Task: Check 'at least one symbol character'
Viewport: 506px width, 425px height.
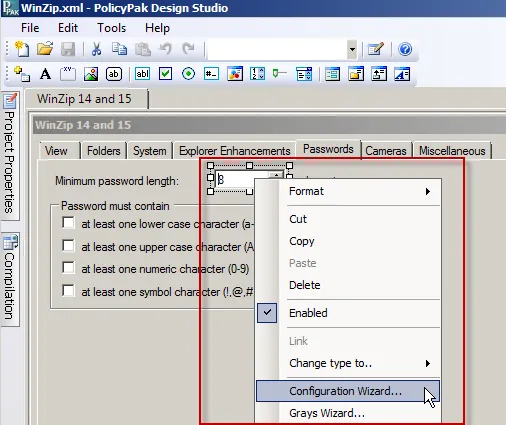Action: click(68, 291)
